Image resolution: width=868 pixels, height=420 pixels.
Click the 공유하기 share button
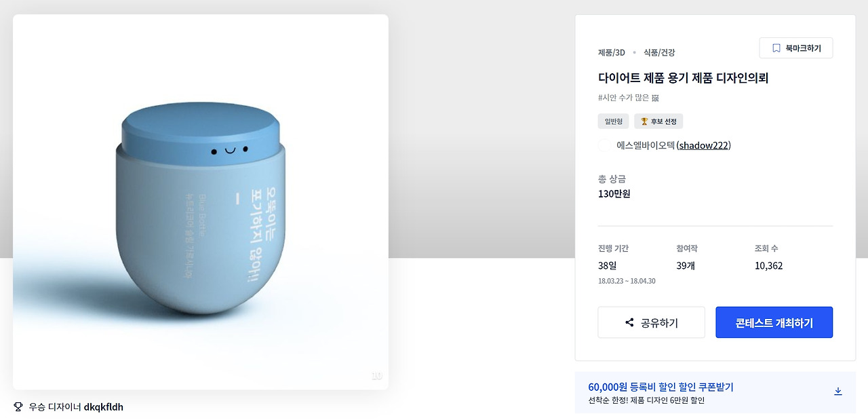(x=651, y=322)
